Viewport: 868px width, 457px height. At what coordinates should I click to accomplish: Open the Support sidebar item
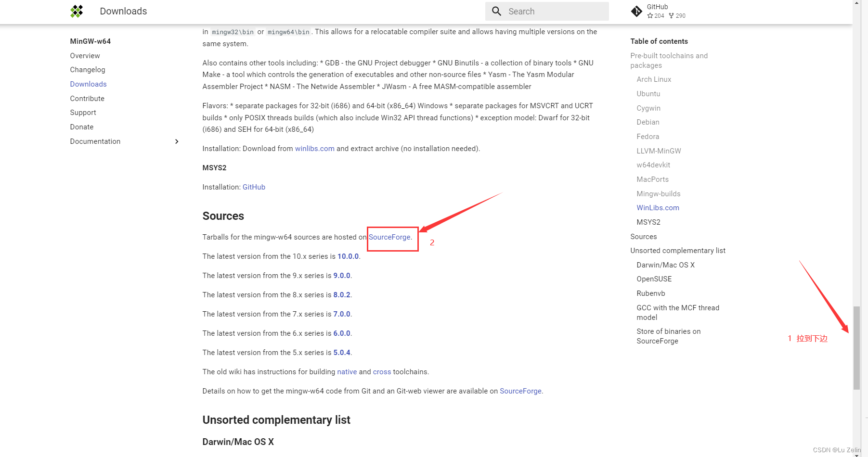click(x=83, y=113)
